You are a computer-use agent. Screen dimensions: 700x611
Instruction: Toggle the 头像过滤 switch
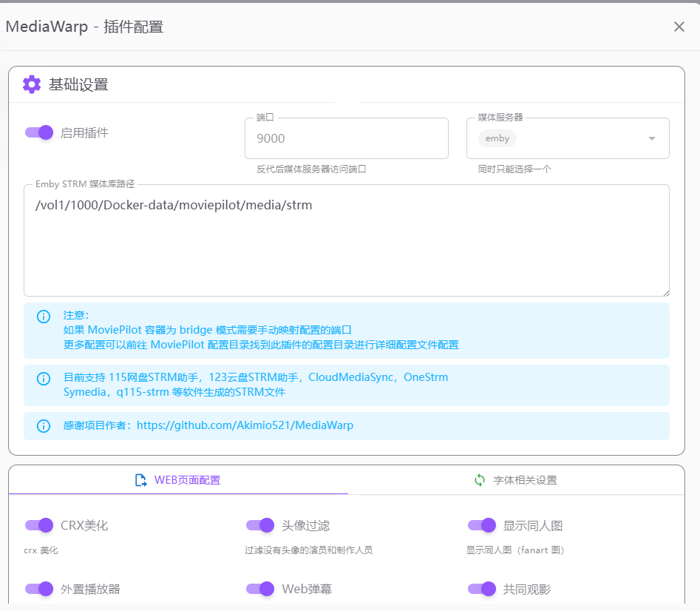click(260, 526)
